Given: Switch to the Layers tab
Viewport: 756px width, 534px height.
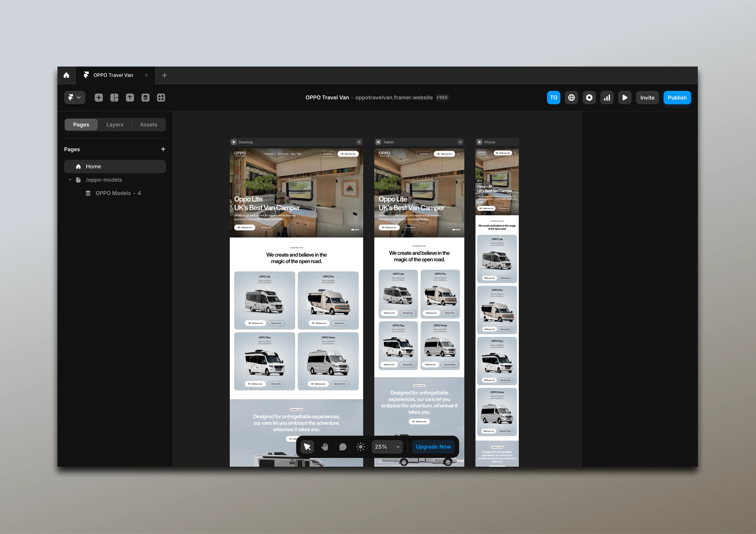Looking at the screenshot, I should 115,125.
